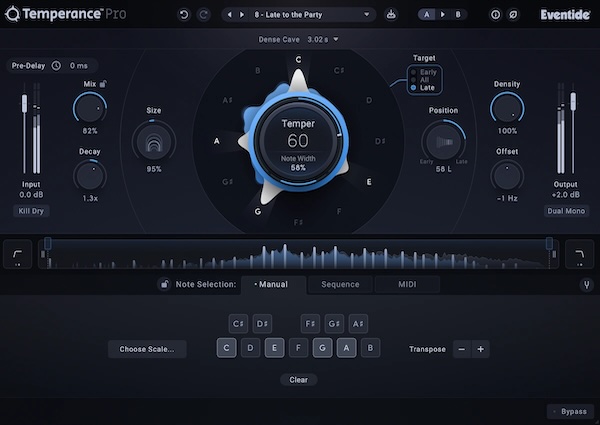This screenshot has width=600, height=425.
Task: Select B compare slot
Action: tap(458, 15)
